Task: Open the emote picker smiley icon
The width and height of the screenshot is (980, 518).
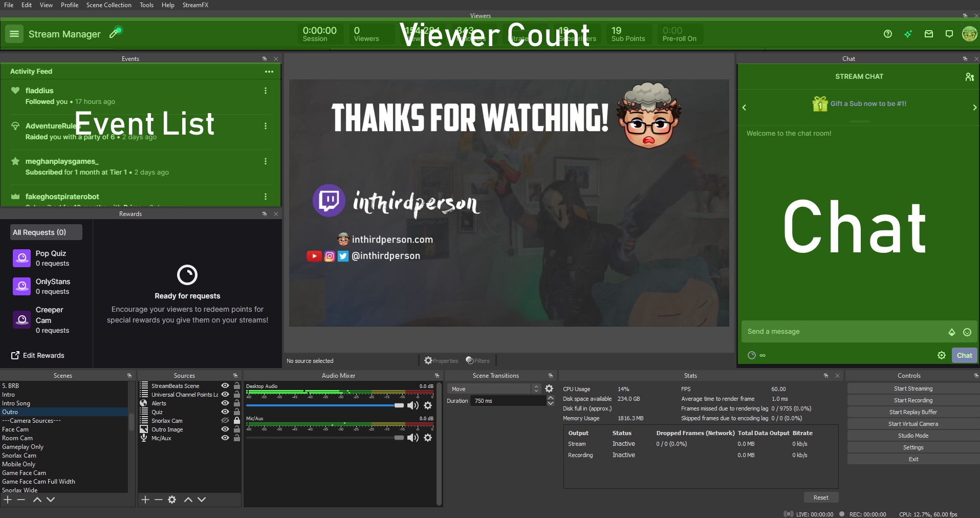Action: [x=967, y=332]
